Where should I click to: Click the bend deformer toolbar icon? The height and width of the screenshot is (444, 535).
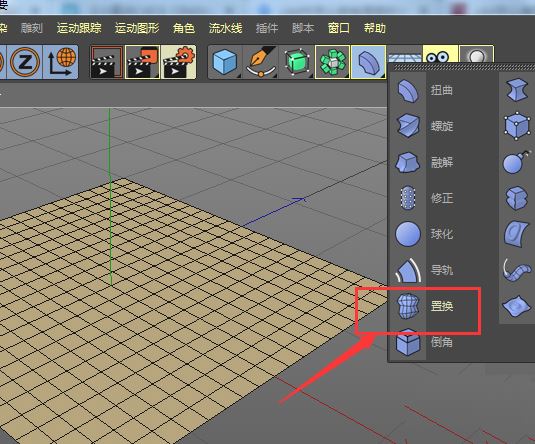pyautogui.click(x=368, y=62)
